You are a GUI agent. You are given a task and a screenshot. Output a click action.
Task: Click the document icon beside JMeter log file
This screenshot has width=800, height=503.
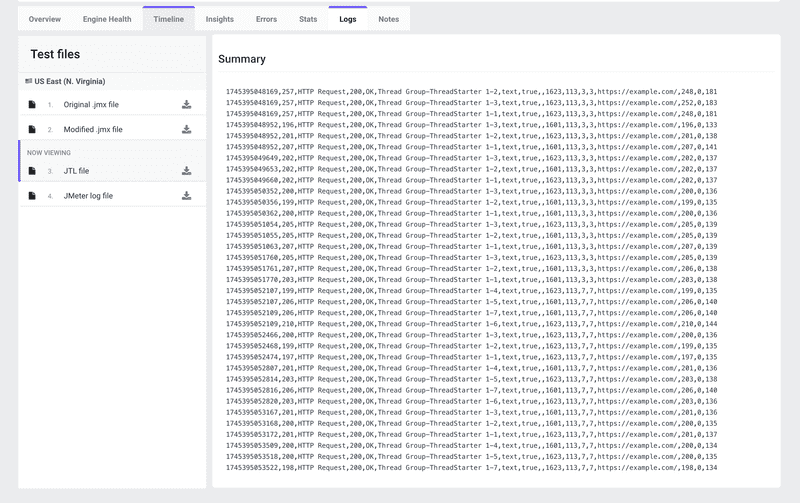tap(32, 196)
